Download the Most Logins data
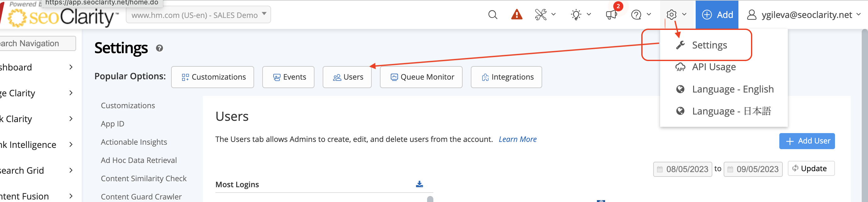This screenshot has height=202, width=868. coord(419,184)
